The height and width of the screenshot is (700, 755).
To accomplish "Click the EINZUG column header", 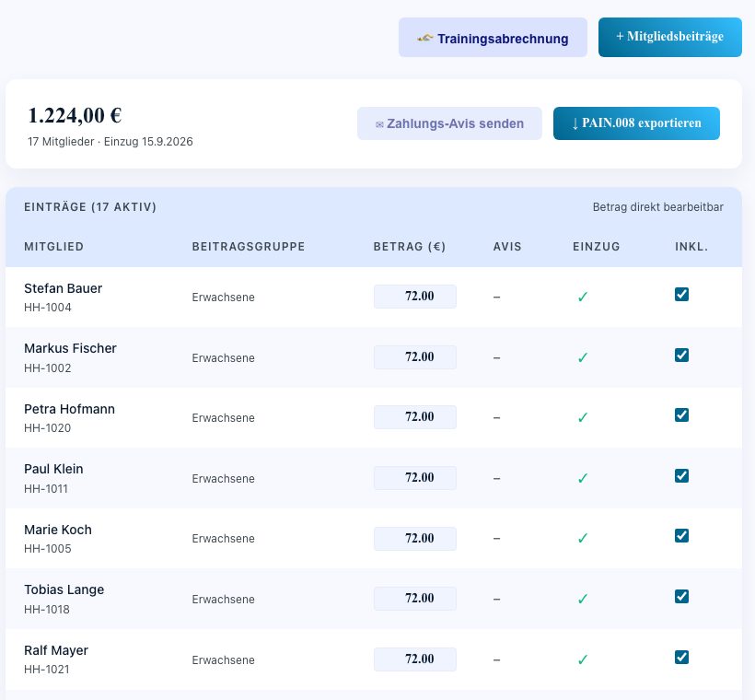I will pos(596,247).
